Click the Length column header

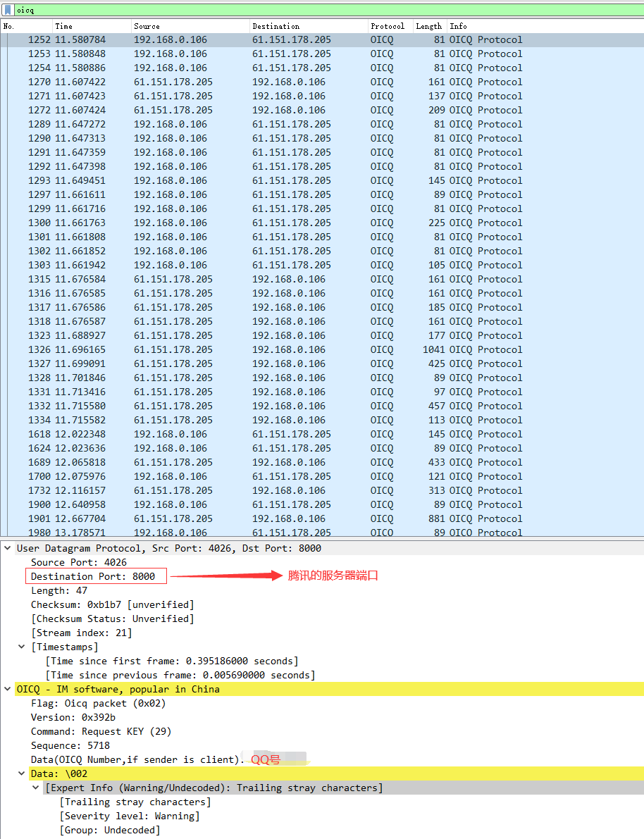point(429,26)
